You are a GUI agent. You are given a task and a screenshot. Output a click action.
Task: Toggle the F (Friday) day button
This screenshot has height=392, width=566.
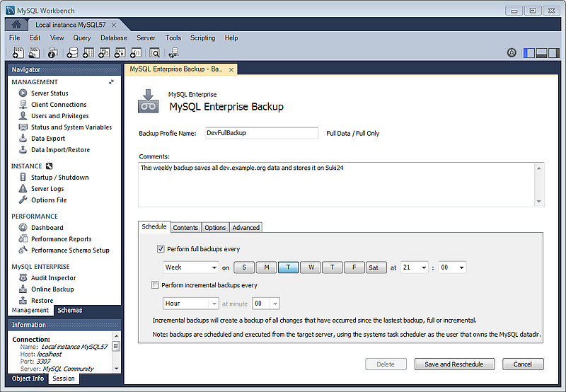(354, 267)
